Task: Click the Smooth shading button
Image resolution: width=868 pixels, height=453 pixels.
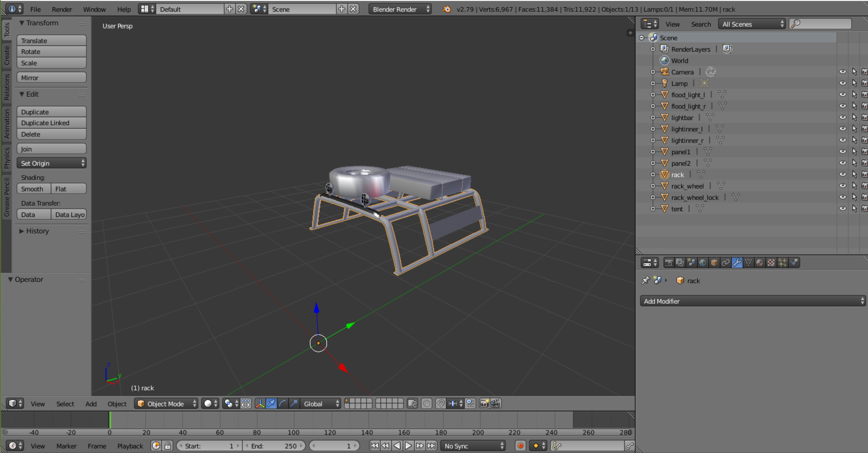Action: [x=34, y=189]
